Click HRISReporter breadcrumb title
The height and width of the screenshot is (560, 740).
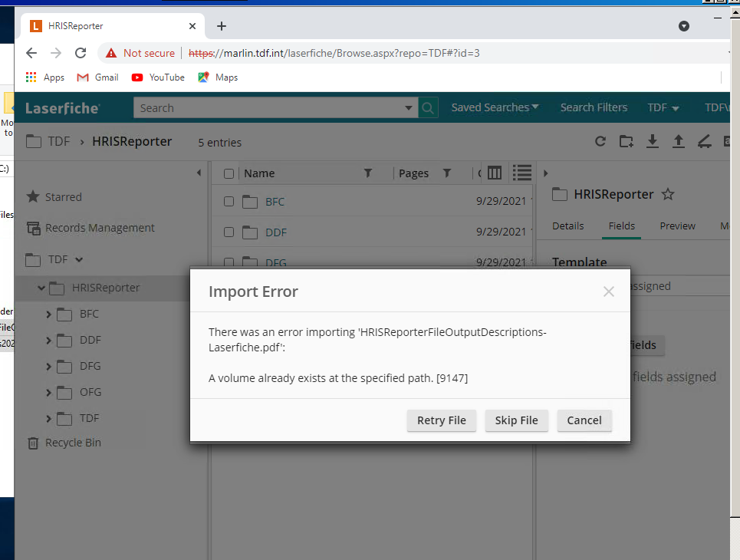tap(132, 141)
